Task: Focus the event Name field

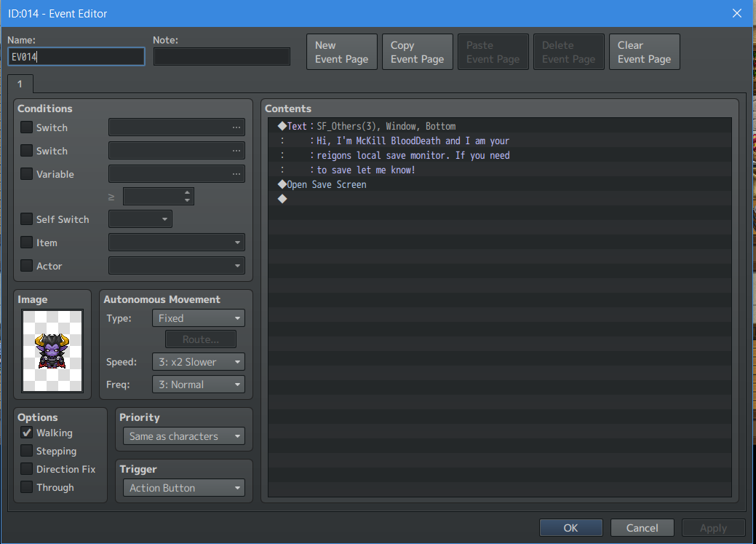Action: pos(76,57)
